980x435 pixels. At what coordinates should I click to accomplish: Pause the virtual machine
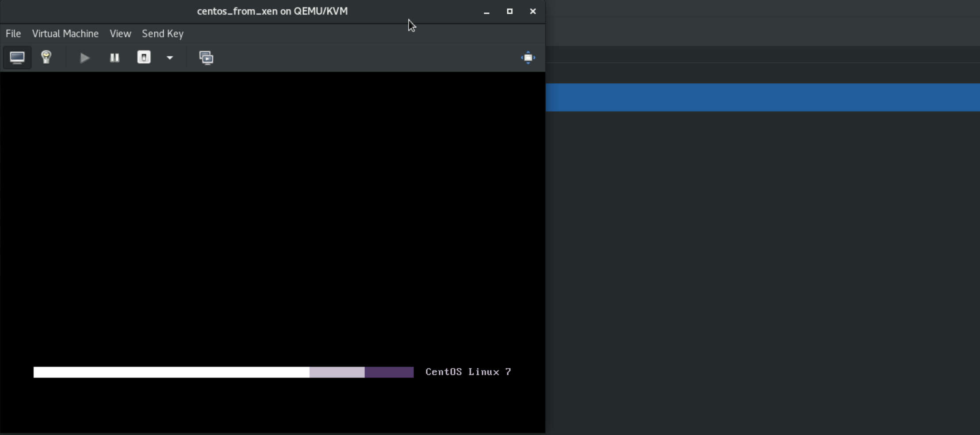pyautogui.click(x=115, y=57)
